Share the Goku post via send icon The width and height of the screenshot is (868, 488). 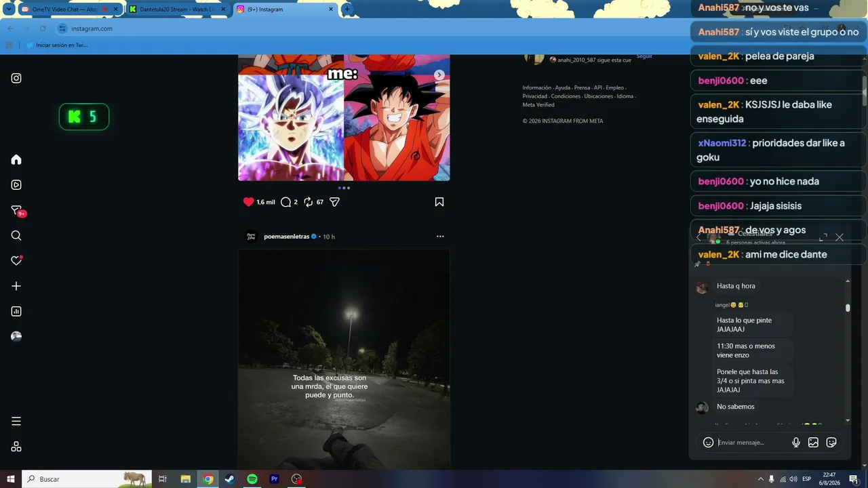tap(334, 202)
